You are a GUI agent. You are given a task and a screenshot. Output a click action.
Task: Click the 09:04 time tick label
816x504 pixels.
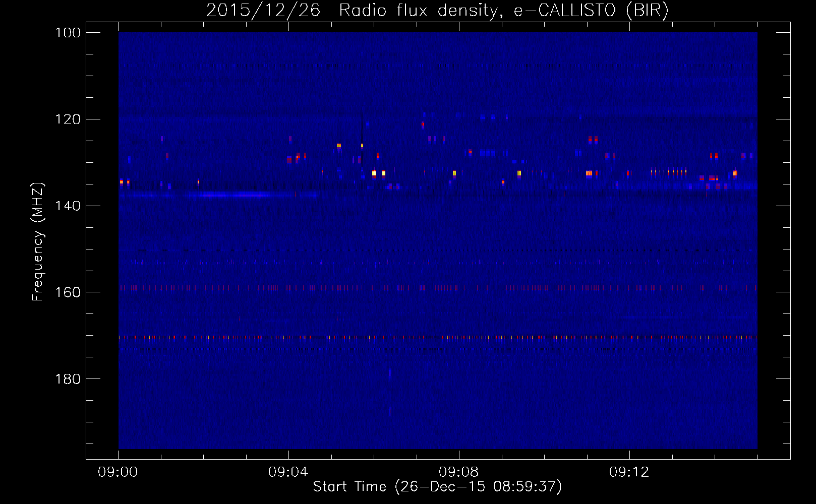point(288,472)
